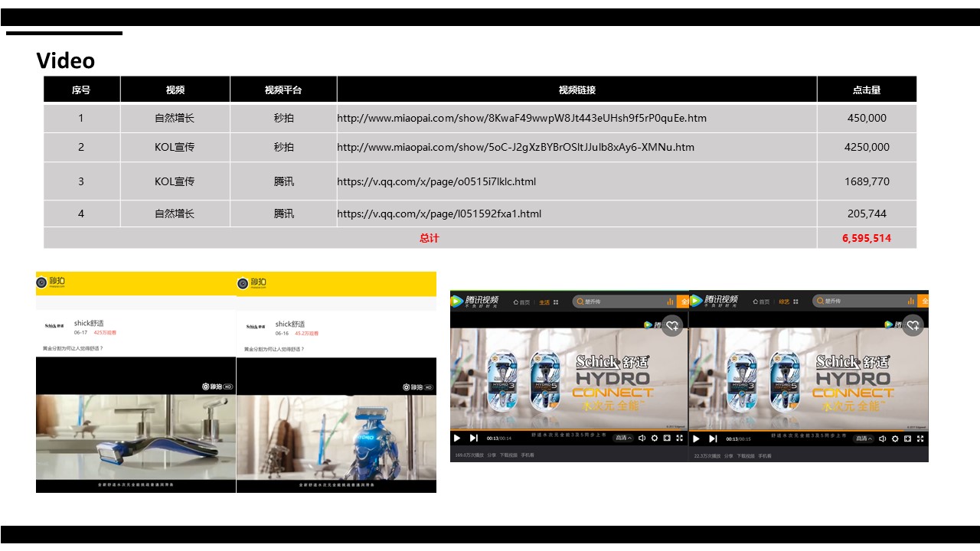
Task: Go to 首页 on the 综艺 Tencent page
Action: [760, 302]
